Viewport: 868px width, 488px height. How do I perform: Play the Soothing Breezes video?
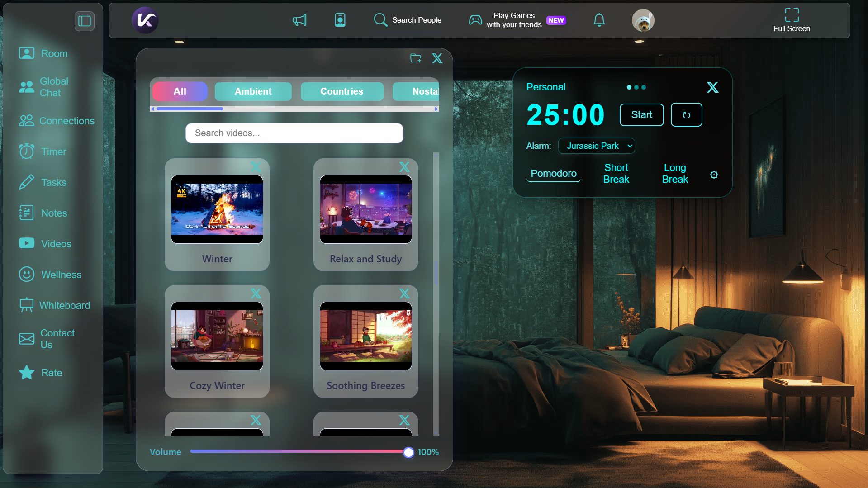click(366, 336)
